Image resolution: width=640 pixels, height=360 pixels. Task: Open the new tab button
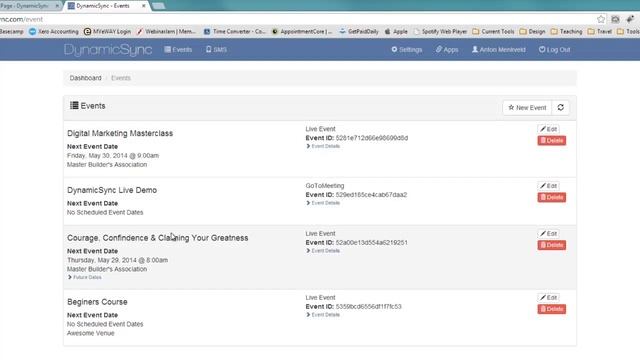click(x=158, y=6)
